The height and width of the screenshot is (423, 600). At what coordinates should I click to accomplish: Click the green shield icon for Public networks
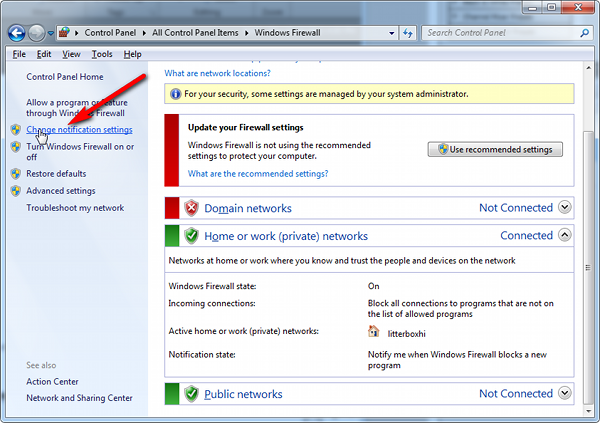pos(191,394)
